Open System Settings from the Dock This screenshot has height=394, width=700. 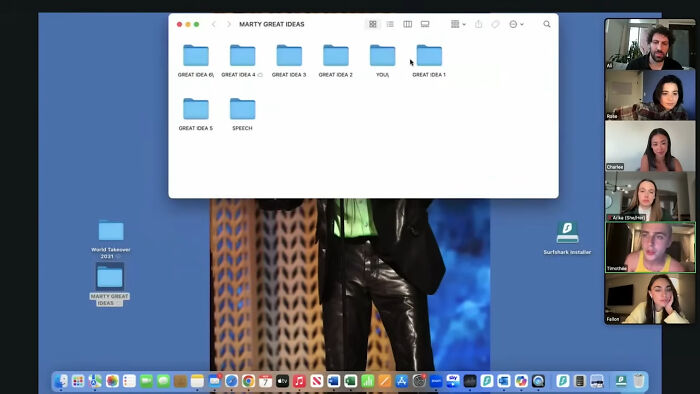[x=419, y=381]
